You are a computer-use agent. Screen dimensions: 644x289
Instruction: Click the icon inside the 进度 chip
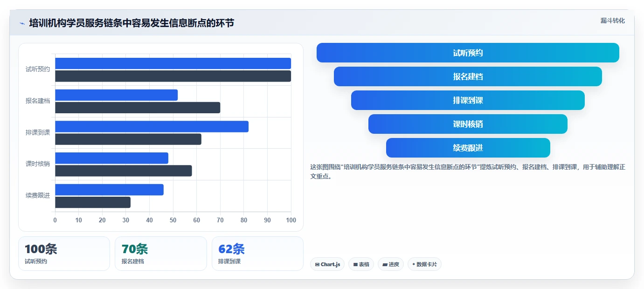click(385, 264)
